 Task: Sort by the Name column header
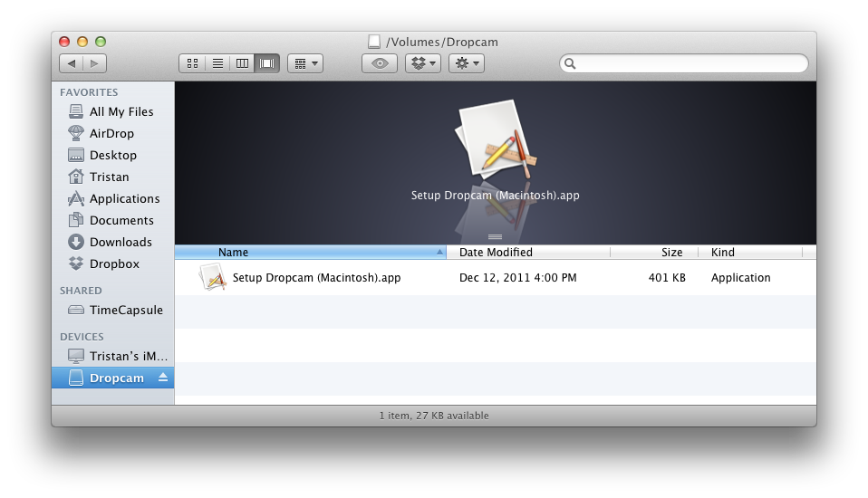[310, 253]
